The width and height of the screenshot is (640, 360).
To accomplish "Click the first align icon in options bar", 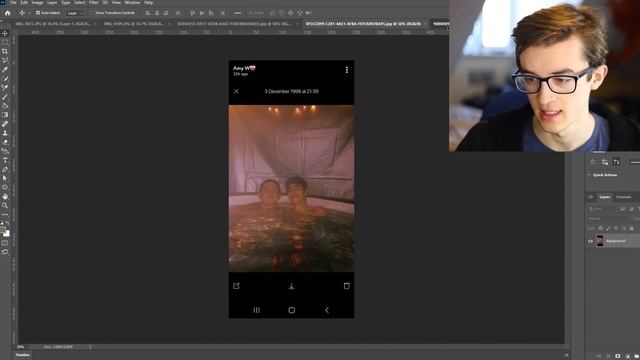I will [x=148, y=13].
